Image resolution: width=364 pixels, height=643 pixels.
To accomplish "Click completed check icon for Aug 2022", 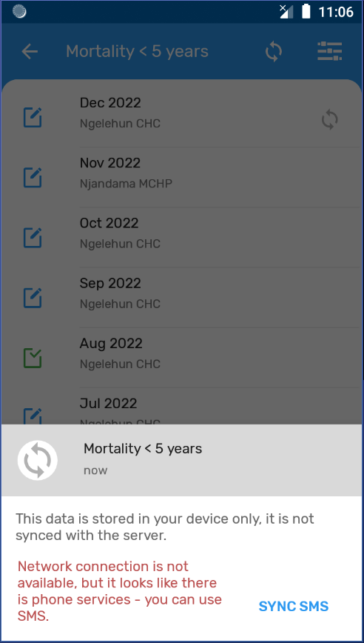I will (x=33, y=358).
